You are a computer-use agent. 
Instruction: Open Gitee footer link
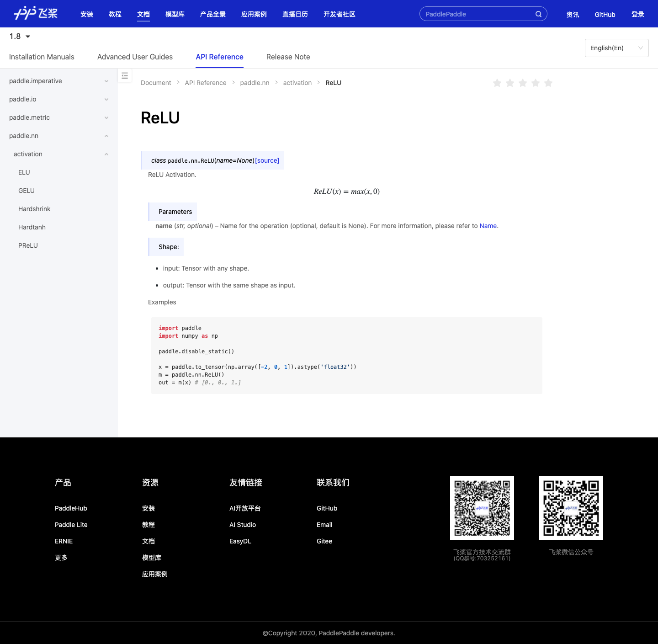tap(324, 541)
